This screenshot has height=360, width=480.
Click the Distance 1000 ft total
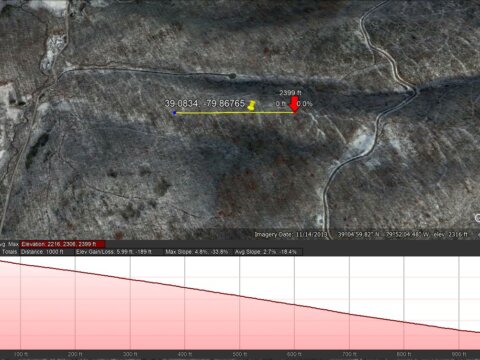tap(42, 252)
